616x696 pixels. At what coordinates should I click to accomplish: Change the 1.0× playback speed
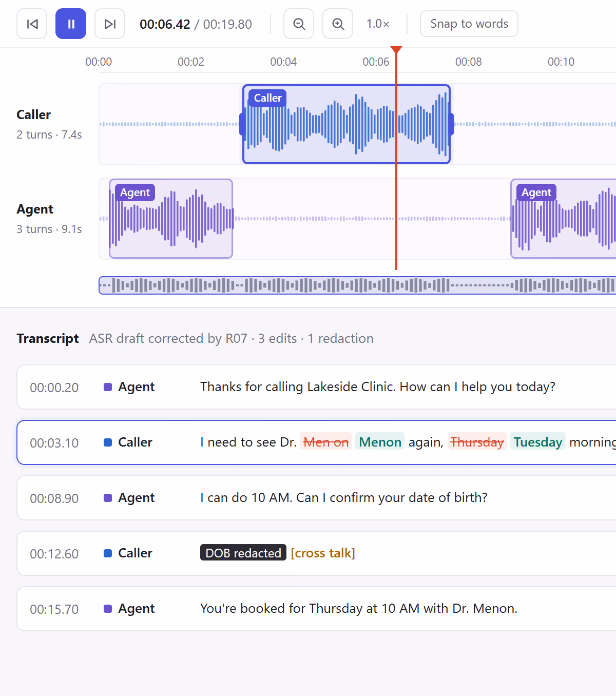click(x=378, y=24)
